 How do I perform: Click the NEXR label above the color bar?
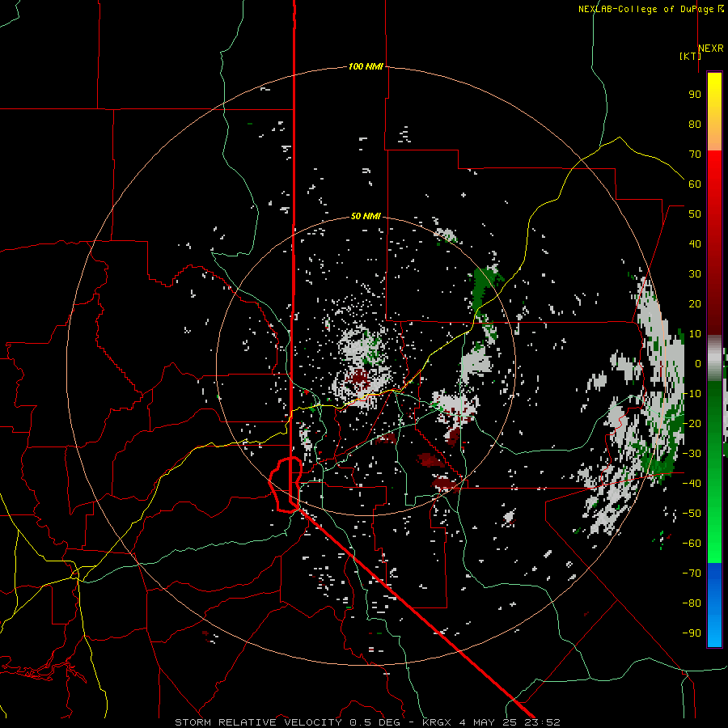711,49
